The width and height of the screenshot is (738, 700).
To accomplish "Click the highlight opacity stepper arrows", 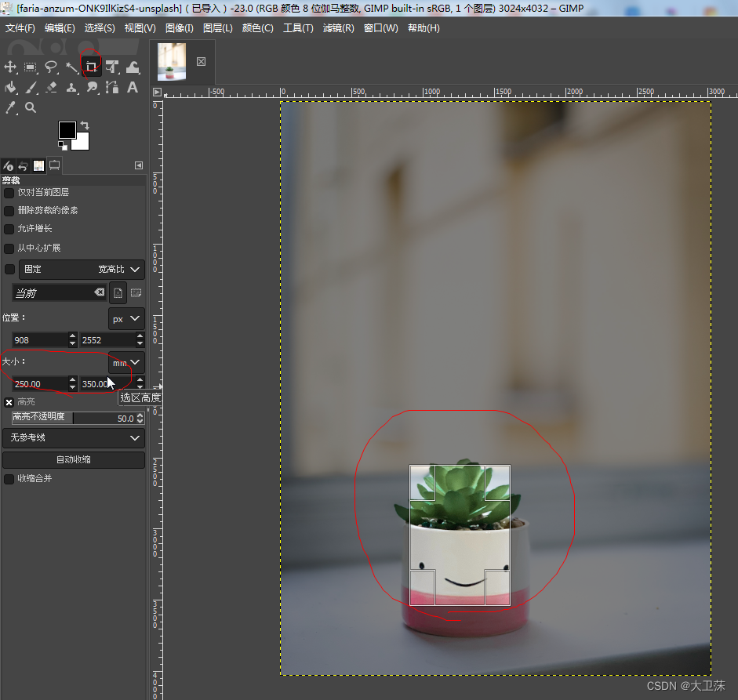I will coord(140,419).
